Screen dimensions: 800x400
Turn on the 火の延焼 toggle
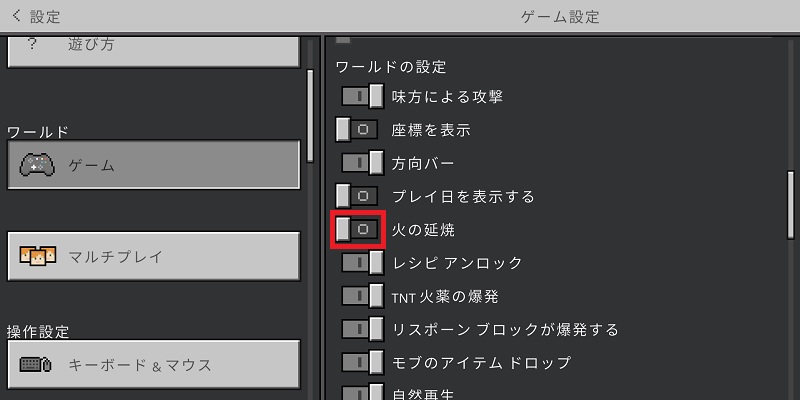pos(357,230)
